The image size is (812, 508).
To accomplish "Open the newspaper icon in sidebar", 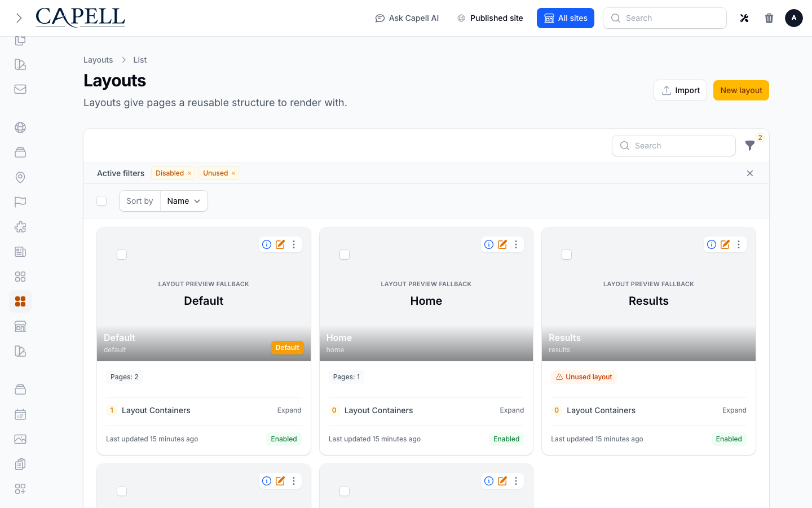I will tap(20, 252).
